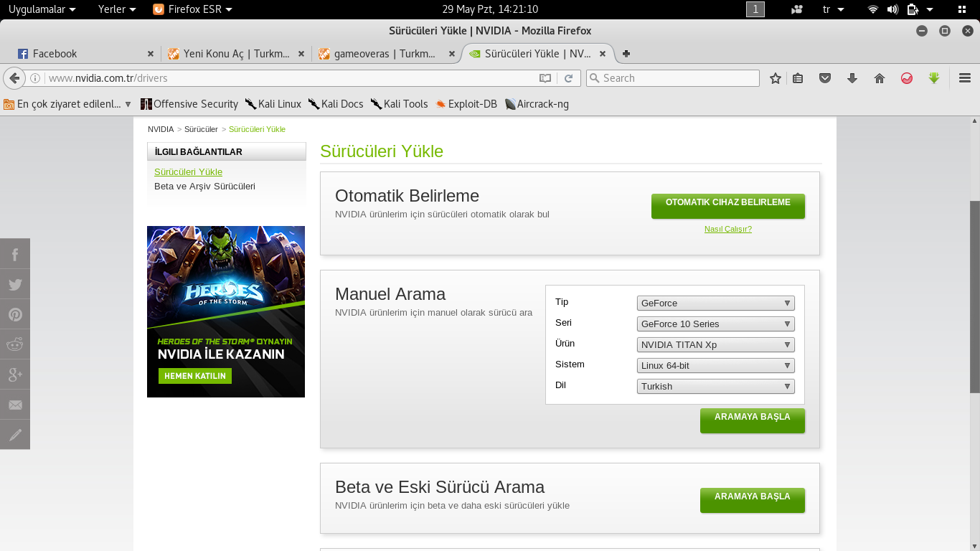The image size is (980, 551).
Task: Click the Sürücüler breadcrumb link
Action: [201, 129]
